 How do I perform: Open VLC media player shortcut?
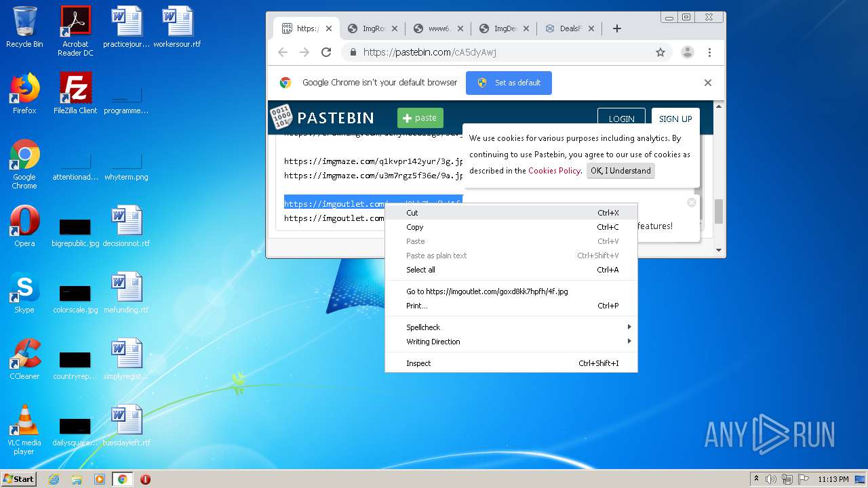tap(24, 430)
